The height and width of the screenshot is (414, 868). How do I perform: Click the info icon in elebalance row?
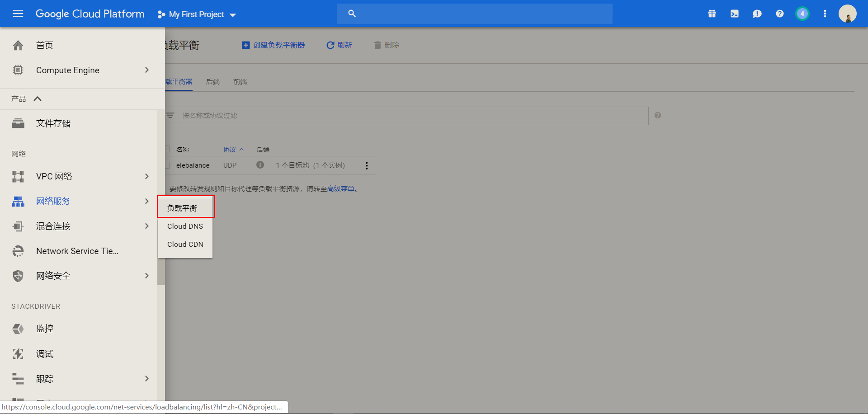tap(260, 165)
